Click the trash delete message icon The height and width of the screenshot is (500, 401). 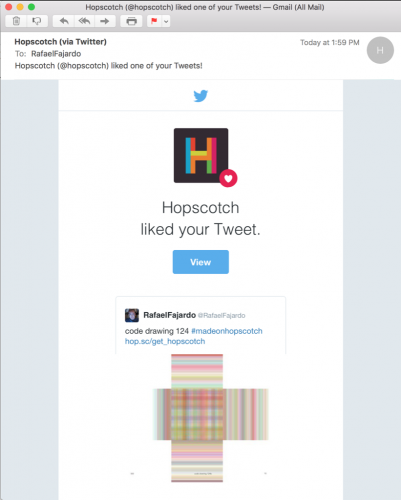click(x=16, y=21)
